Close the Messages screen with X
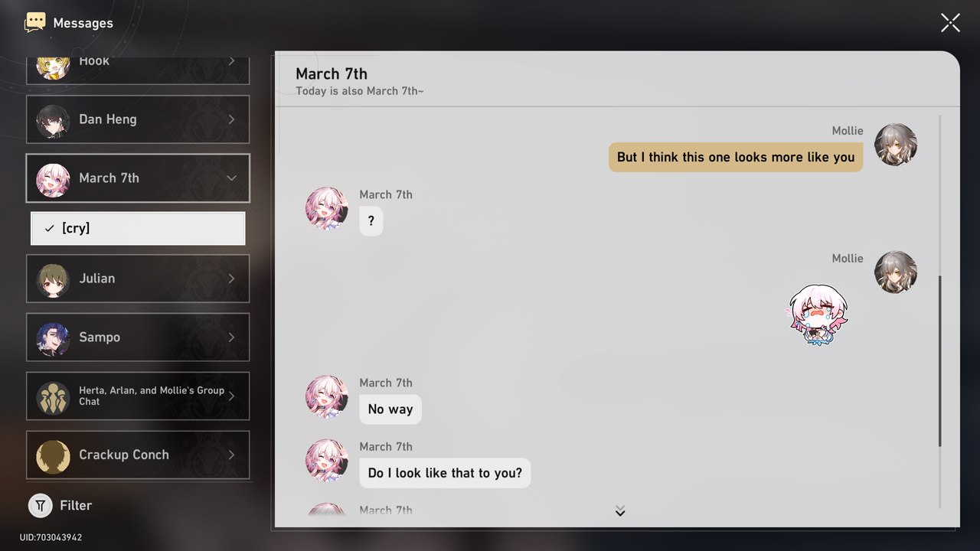The height and width of the screenshot is (551, 980). click(x=950, y=23)
